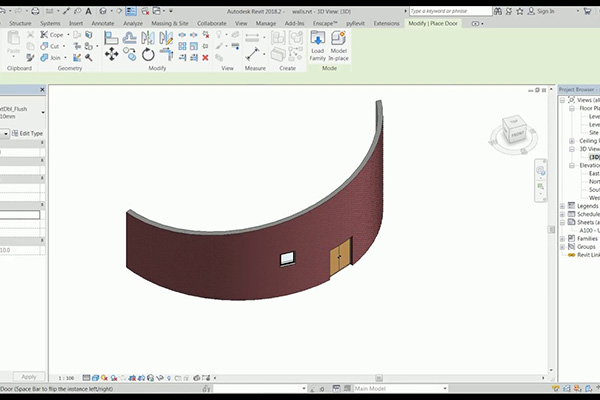
Task: Select the Move tool in Modify panel
Action: coord(111,54)
